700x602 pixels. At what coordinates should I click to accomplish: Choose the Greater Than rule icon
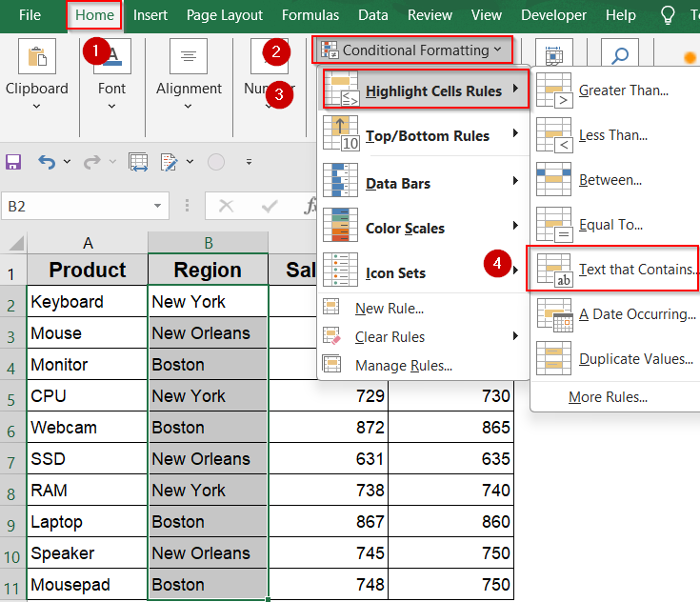click(x=554, y=90)
